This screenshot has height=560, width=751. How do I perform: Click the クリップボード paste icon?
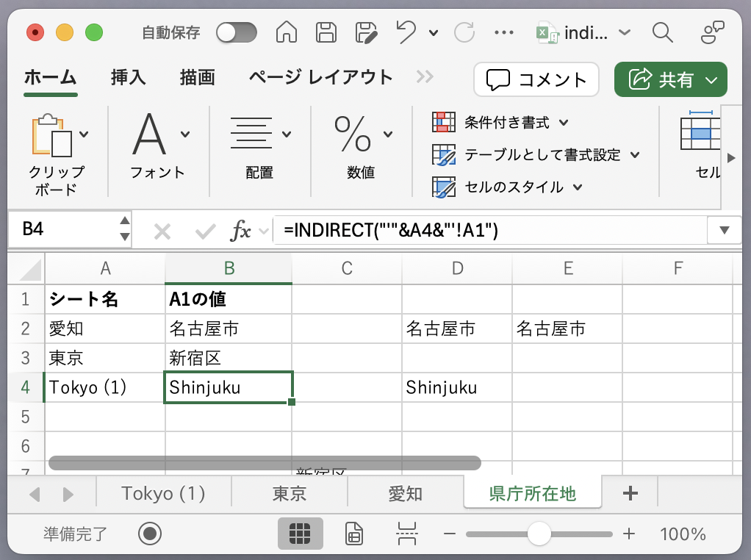51,135
